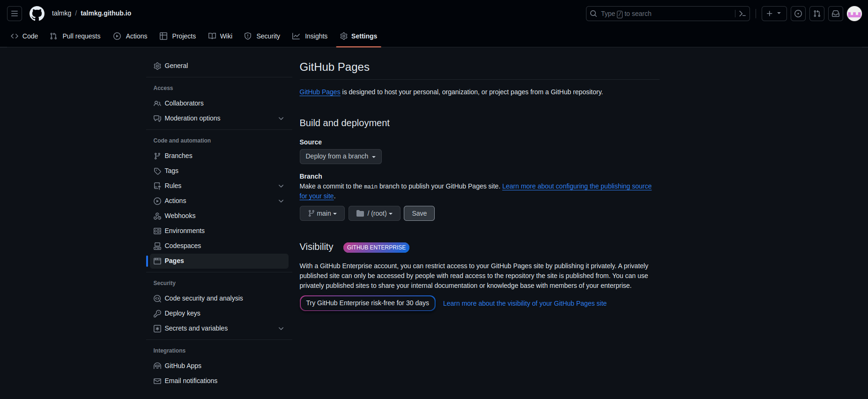The image size is (868, 399).
Task: Click the Collaborators people icon
Action: click(157, 104)
